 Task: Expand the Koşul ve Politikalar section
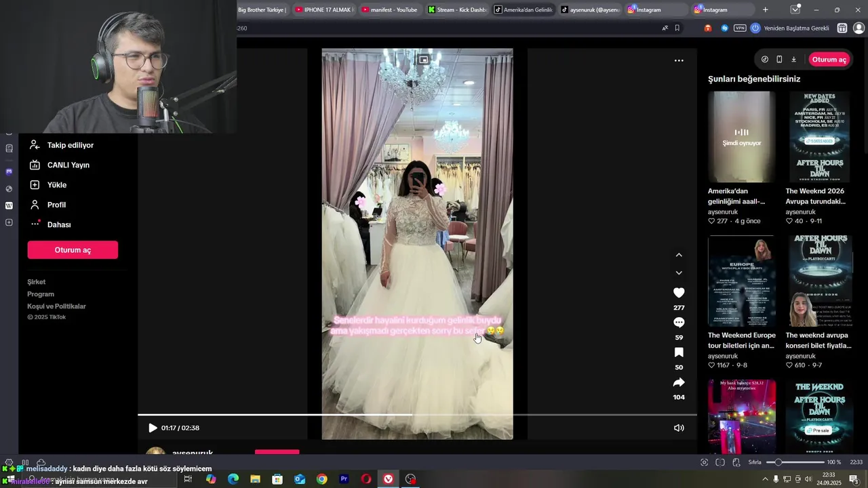[56, 306]
